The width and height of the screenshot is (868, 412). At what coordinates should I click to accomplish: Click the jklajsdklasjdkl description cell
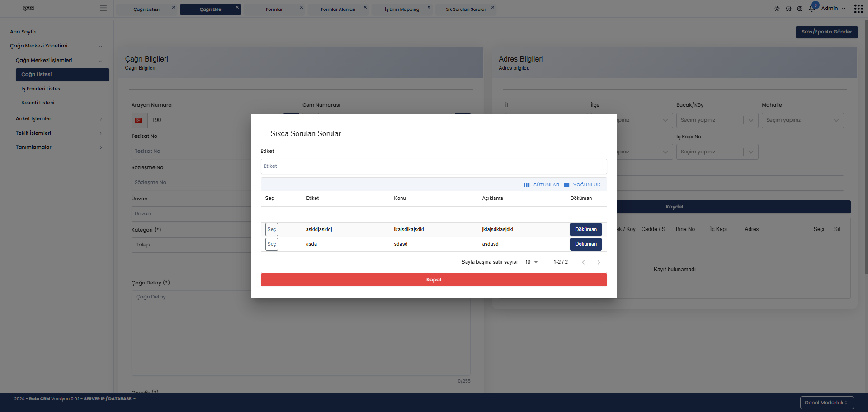pyautogui.click(x=497, y=230)
